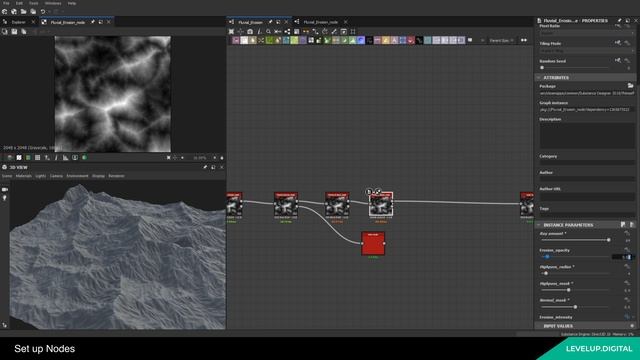Click the magnifier search icon in graph toolbar
The image size is (640, 360).
pos(268,31)
